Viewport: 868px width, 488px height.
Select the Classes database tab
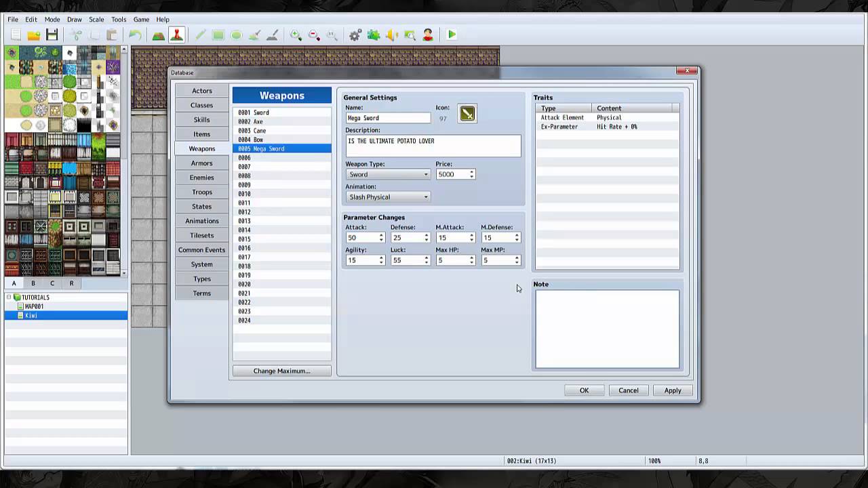(201, 105)
